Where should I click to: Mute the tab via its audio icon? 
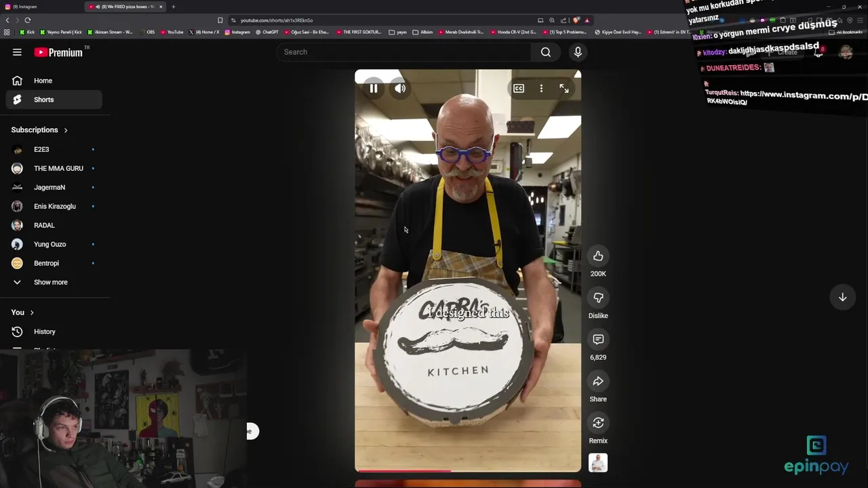coord(98,7)
